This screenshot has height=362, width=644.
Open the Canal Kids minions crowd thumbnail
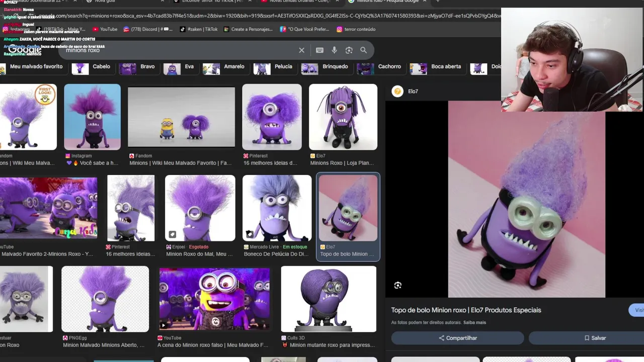click(48, 208)
